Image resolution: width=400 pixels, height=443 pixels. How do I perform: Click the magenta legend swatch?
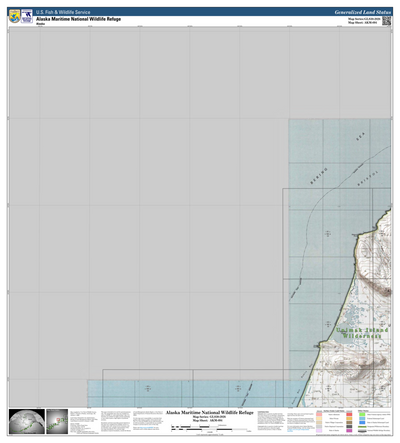[x=349, y=430]
